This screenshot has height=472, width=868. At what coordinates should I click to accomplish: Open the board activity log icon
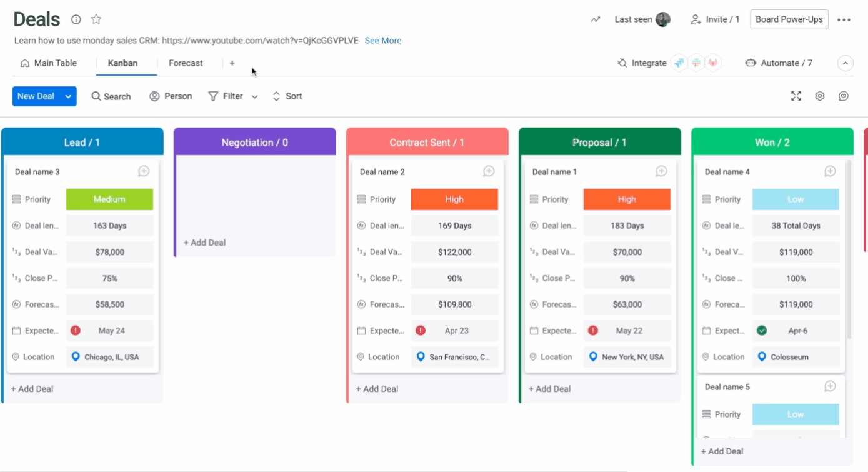pyautogui.click(x=596, y=19)
